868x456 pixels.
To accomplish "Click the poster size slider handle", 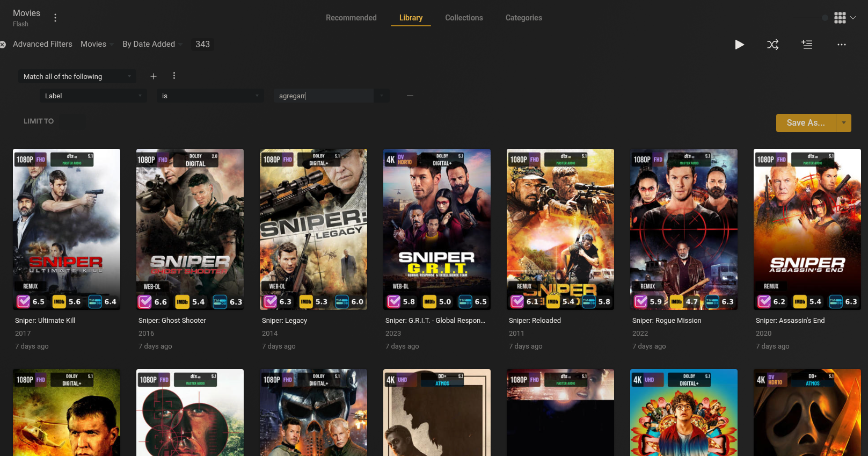I will (x=825, y=18).
